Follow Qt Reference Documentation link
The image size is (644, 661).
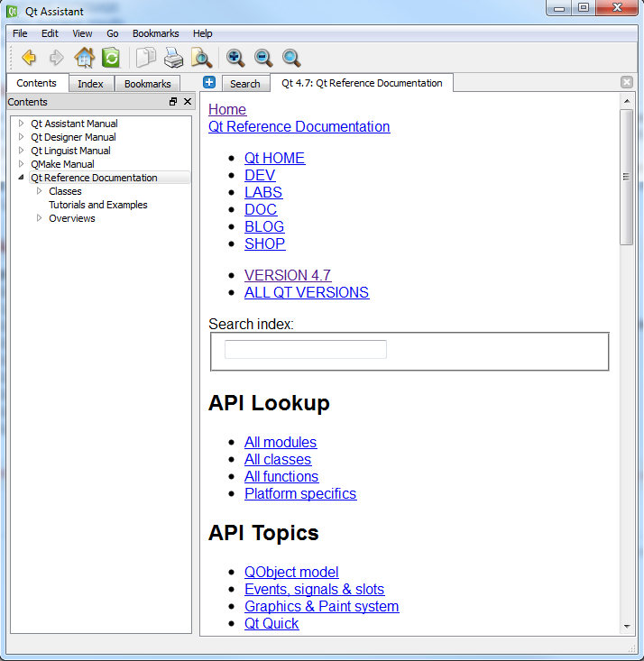pyautogui.click(x=299, y=127)
